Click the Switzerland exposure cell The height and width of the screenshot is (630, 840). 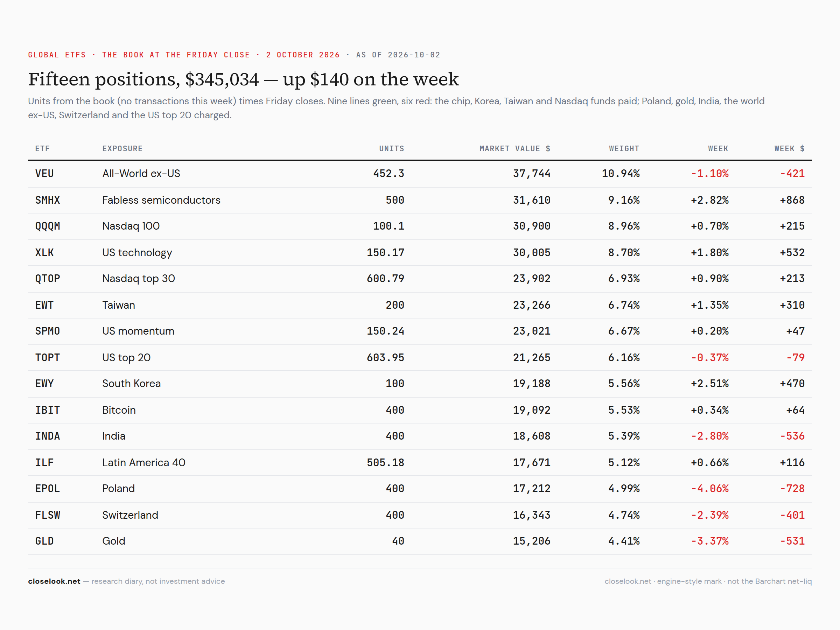point(130,515)
